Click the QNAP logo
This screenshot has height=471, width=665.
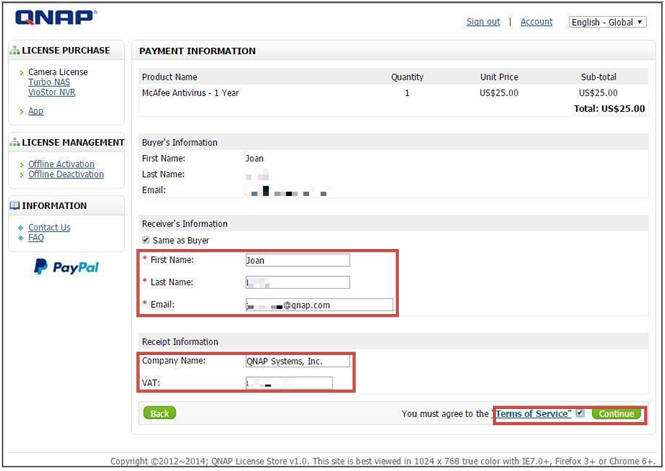[56, 17]
